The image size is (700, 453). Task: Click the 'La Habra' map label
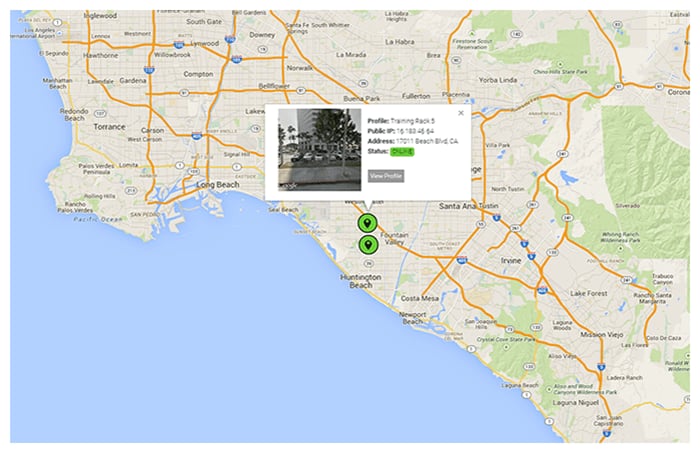[x=400, y=42]
